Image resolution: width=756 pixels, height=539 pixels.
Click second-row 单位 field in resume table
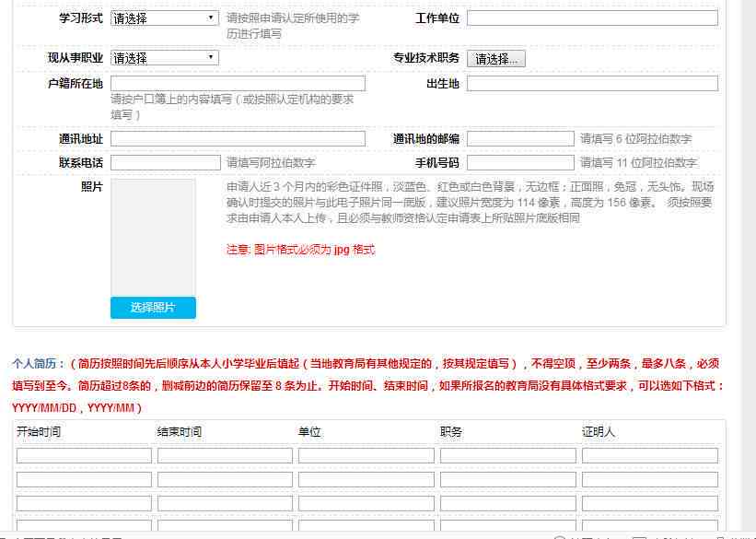(x=366, y=480)
